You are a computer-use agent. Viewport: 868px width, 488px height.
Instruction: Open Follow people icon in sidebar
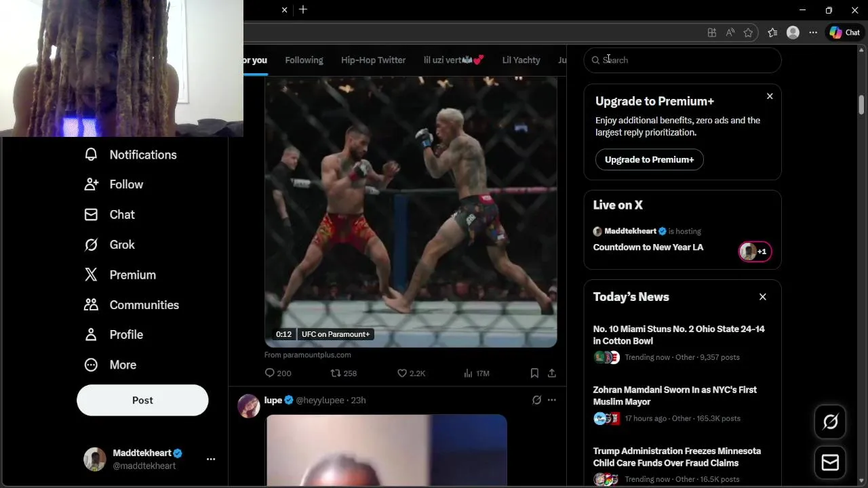click(91, 184)
